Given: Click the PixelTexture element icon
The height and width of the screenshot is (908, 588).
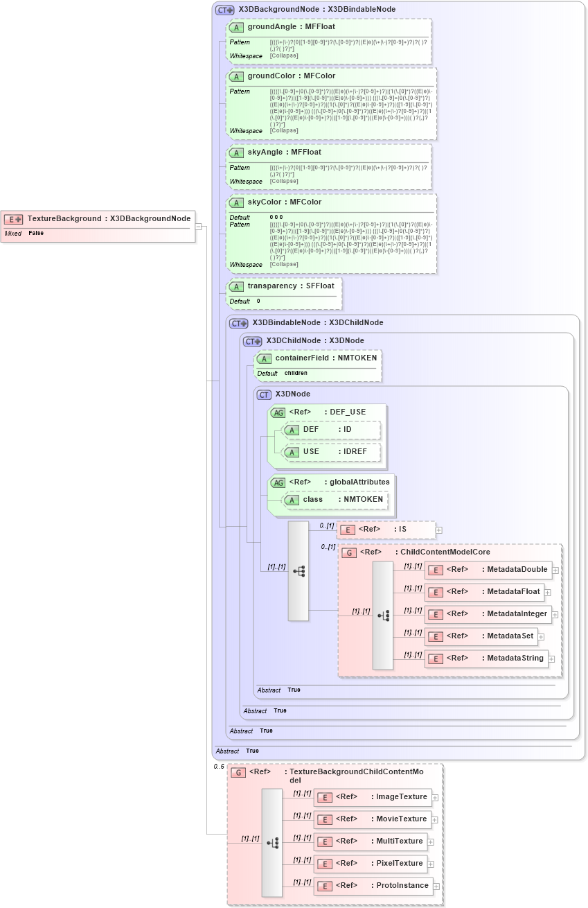Looking at the screenshot, I should pos(325,864).
